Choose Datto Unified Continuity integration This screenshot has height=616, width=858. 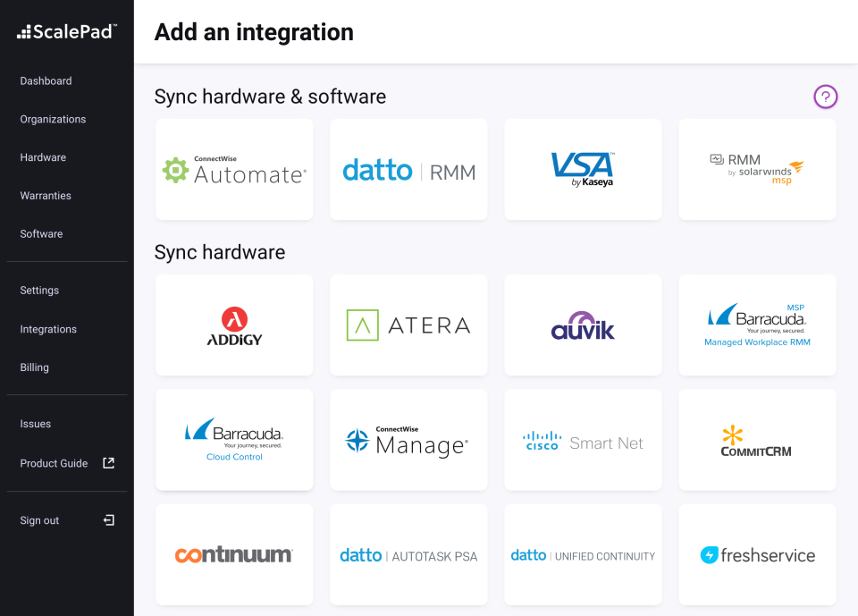coord(583,555)
